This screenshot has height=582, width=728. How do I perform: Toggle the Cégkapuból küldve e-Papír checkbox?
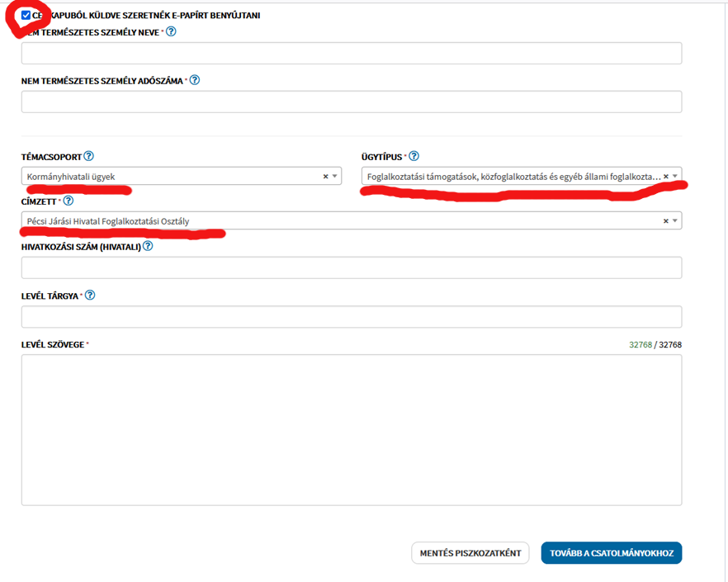pos(26,15)
